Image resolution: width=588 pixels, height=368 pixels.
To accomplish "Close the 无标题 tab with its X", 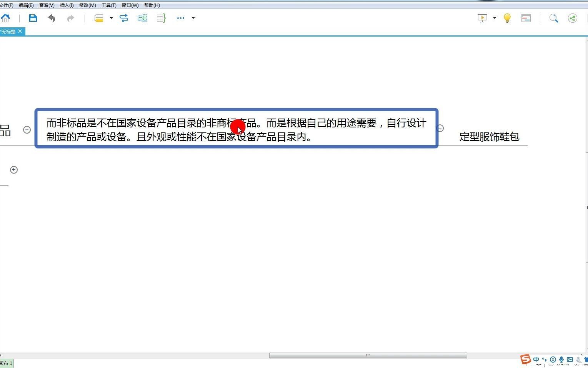I will pyautogui.click(x=20, y=31).
